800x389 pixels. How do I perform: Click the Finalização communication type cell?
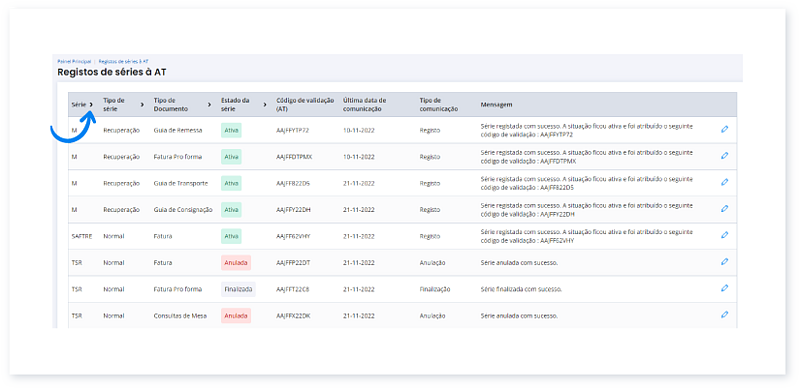(435, 289)
